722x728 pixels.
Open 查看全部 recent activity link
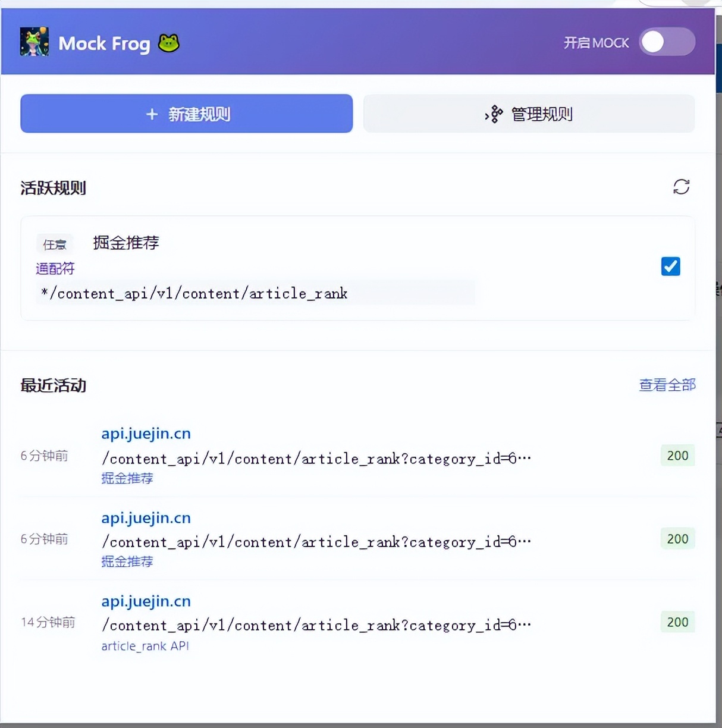(667, 385)
